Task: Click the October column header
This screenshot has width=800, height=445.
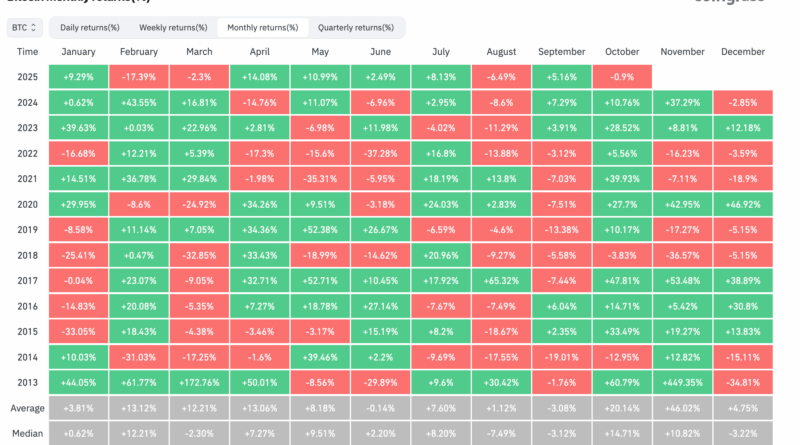Action: (621, 51)
